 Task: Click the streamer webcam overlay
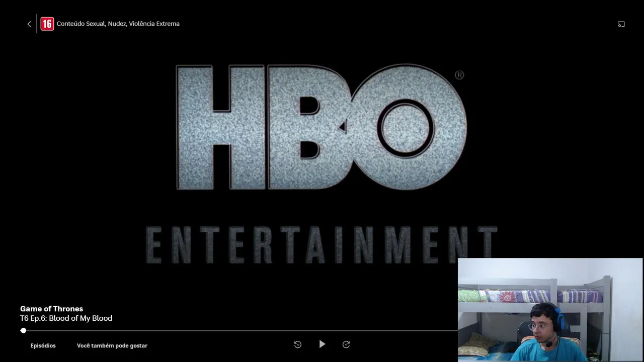(550, 310)
